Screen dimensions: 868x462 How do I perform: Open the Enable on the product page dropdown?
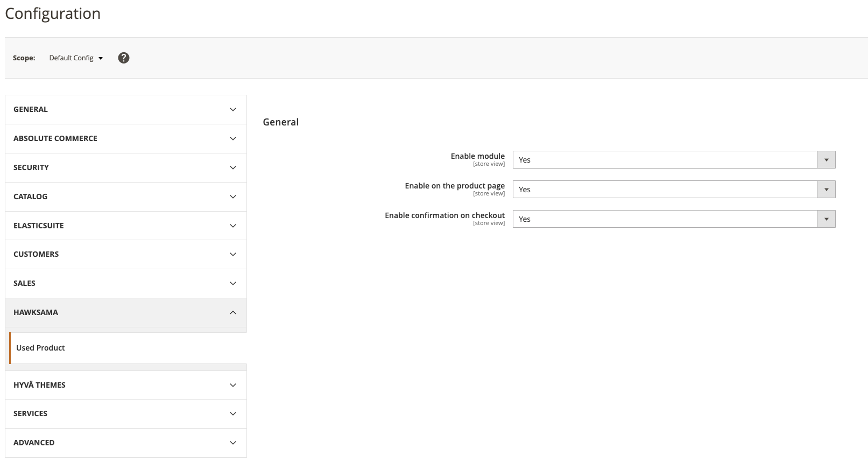coord(673,190)
